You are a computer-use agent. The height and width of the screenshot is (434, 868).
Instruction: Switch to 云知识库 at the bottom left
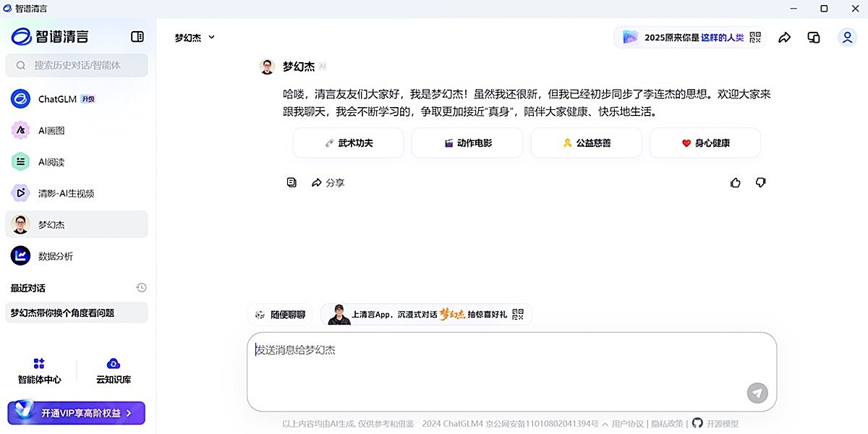click(112, 371)
